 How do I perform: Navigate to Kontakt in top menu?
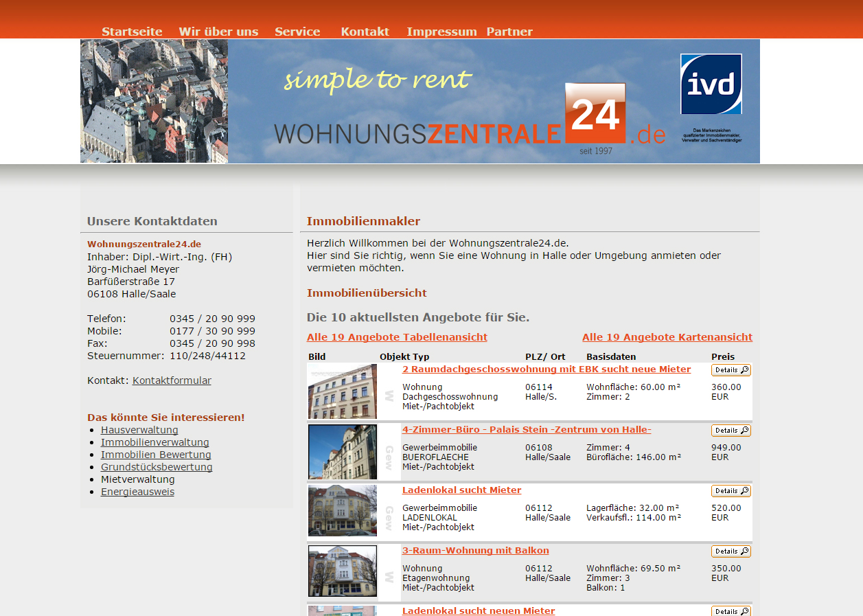[365, 32]
